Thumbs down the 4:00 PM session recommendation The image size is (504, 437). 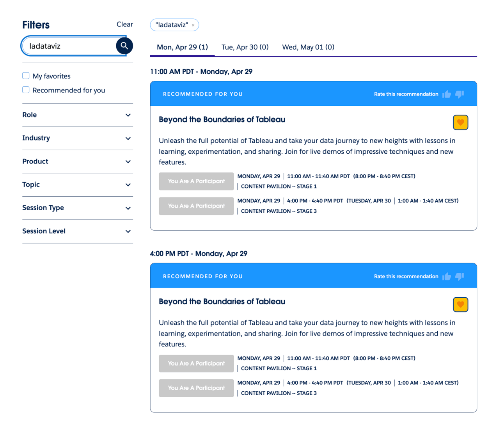pyautogui.click(x=460, y=276)
